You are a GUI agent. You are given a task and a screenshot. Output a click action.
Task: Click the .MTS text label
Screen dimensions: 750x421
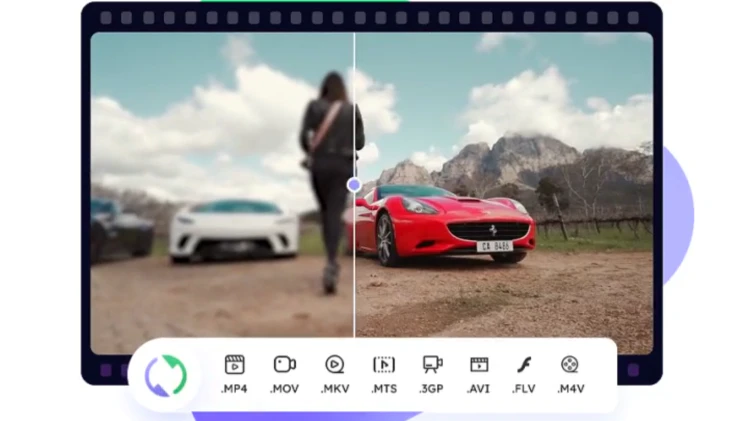coord(384,389)
